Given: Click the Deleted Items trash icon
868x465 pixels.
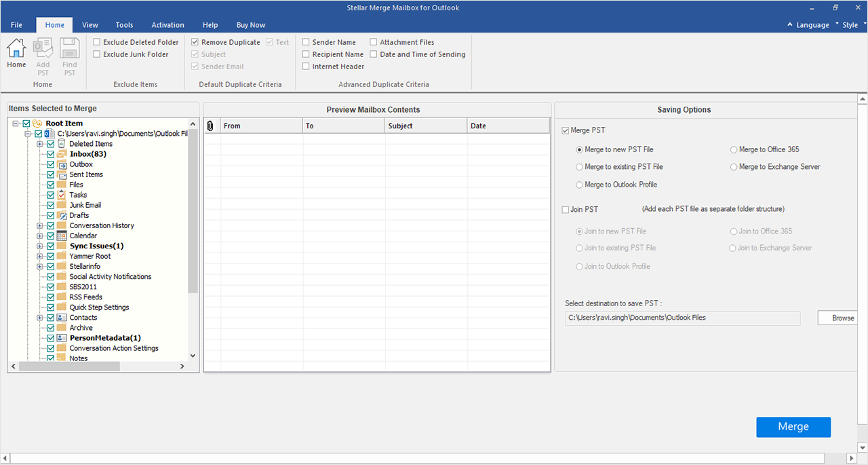Looking at the screenshot, I should pyautogui.click(x=62, y=144).
